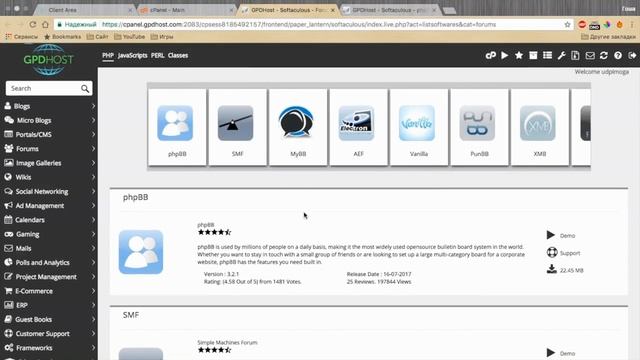Screen dimensions: 640x360
Task: Expand the Polls and Analytics category
Action: coord(49,262)
